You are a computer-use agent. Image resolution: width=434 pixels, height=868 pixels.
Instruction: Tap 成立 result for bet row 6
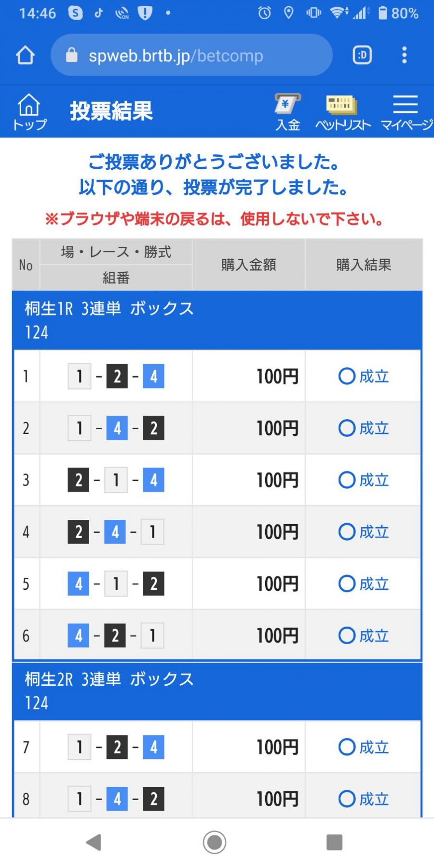(x=364, y=636)
